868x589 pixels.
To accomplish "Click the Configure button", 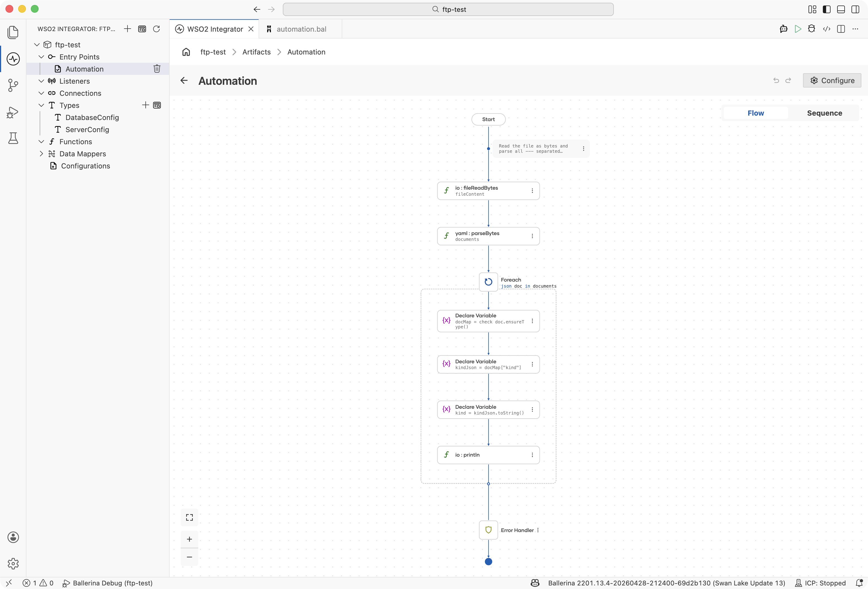I will click(x=832, y=81).
